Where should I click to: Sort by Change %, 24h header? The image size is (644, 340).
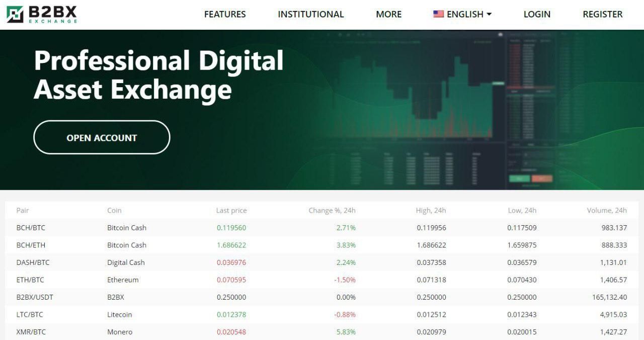[332, 210]
